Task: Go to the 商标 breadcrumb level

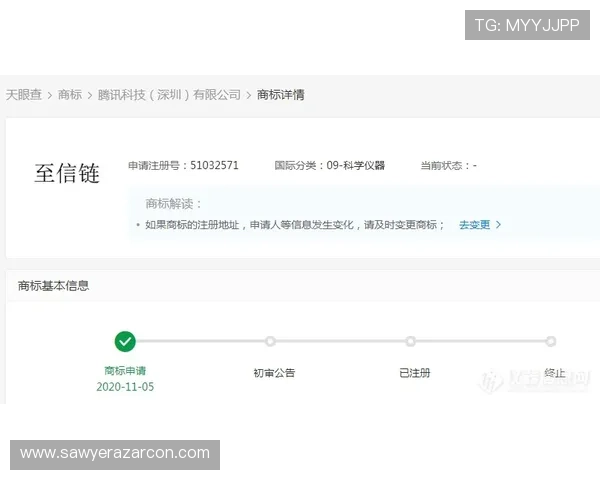Action: [x=70, y=95]
